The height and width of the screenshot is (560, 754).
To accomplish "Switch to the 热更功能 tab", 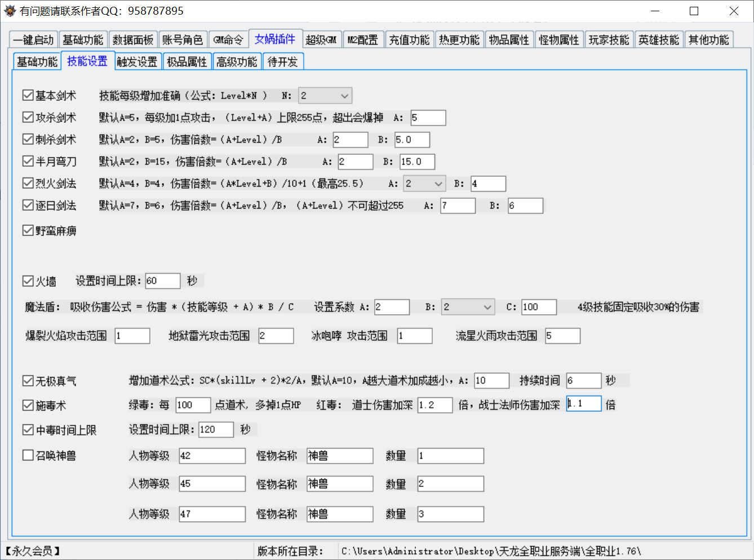I will coord(459,39).
